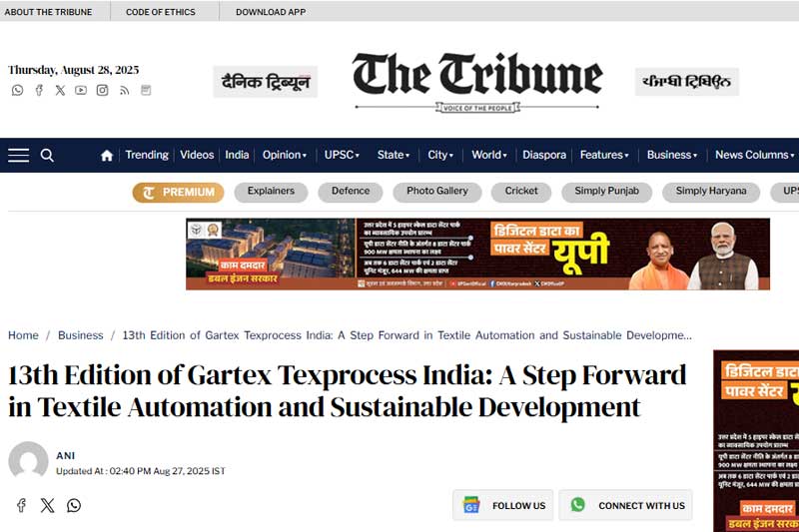Expand the UPSC dropdown menu
The height and width of the screenshot is (532, 799).
342,155
